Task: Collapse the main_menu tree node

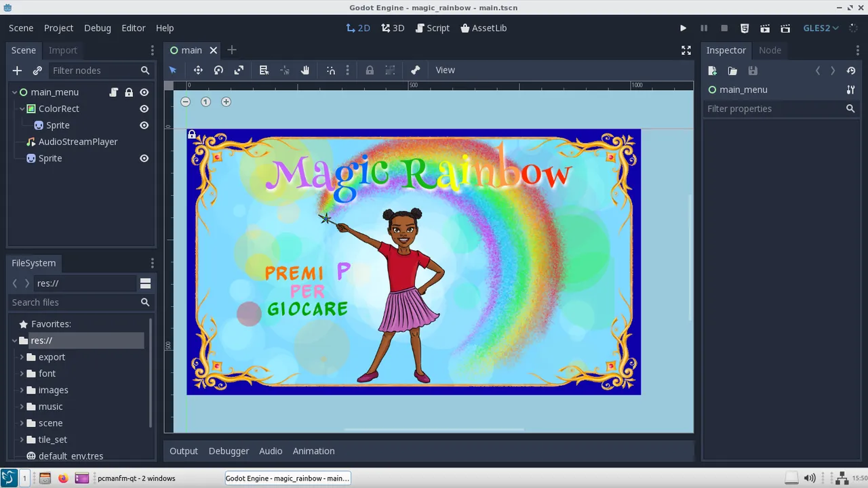Action: coord(14,92)
